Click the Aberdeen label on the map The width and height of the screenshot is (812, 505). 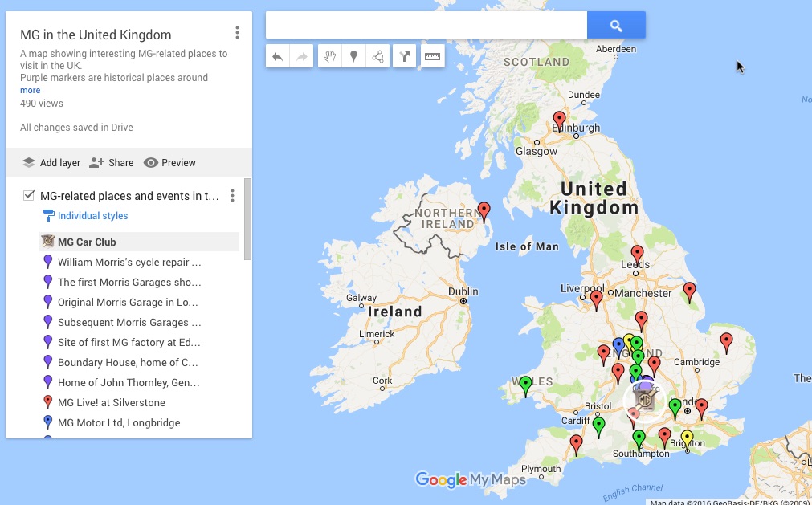(616, 49)
